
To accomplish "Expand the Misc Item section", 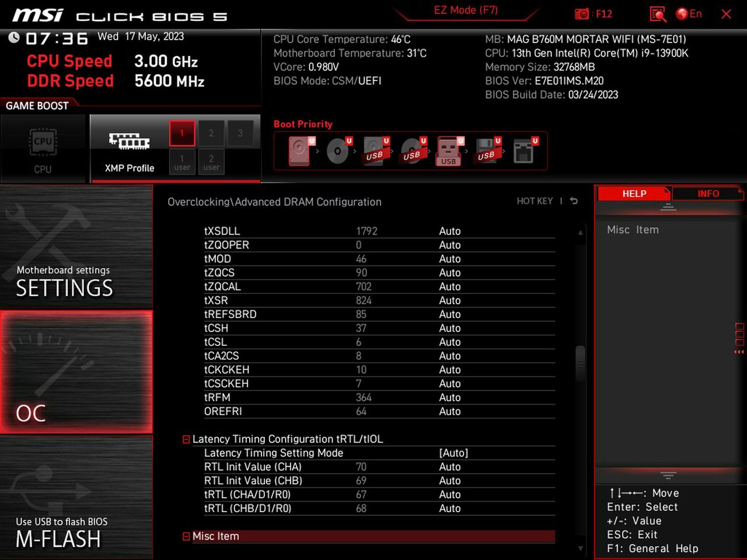I will 186,537.
